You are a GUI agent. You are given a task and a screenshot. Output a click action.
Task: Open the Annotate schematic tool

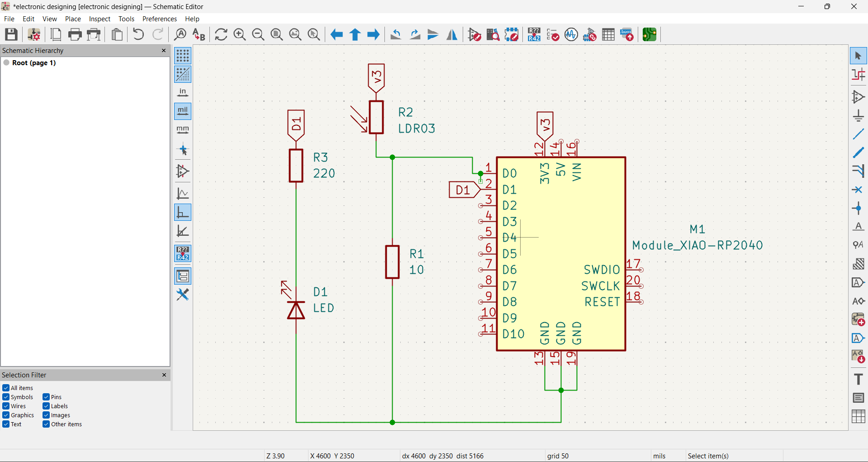pos(534,34)
